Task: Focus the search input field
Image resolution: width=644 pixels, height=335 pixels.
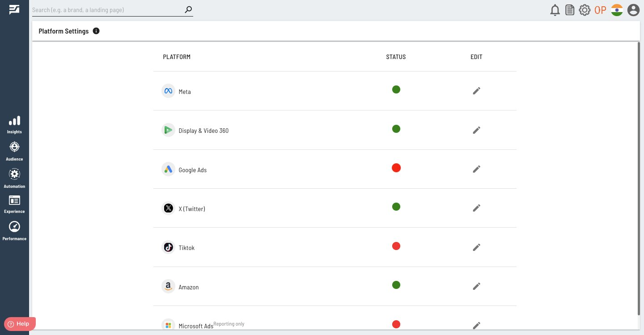Action: click(107, 10)
